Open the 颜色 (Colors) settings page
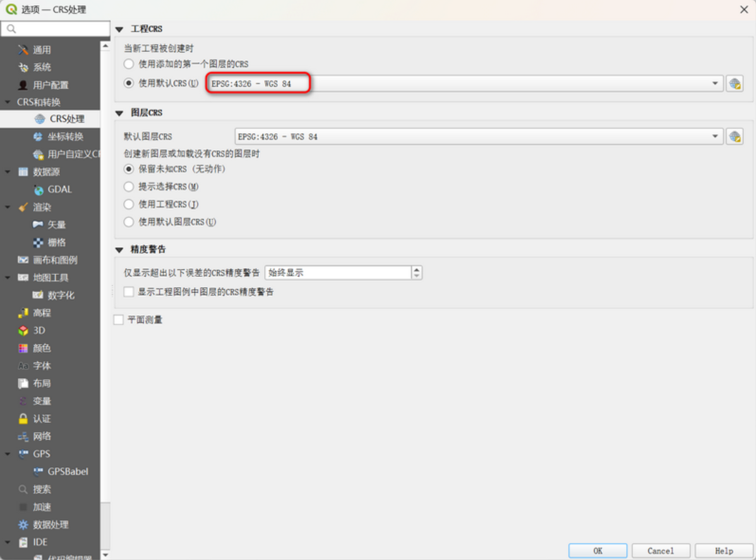 click(x=41, y=348)
